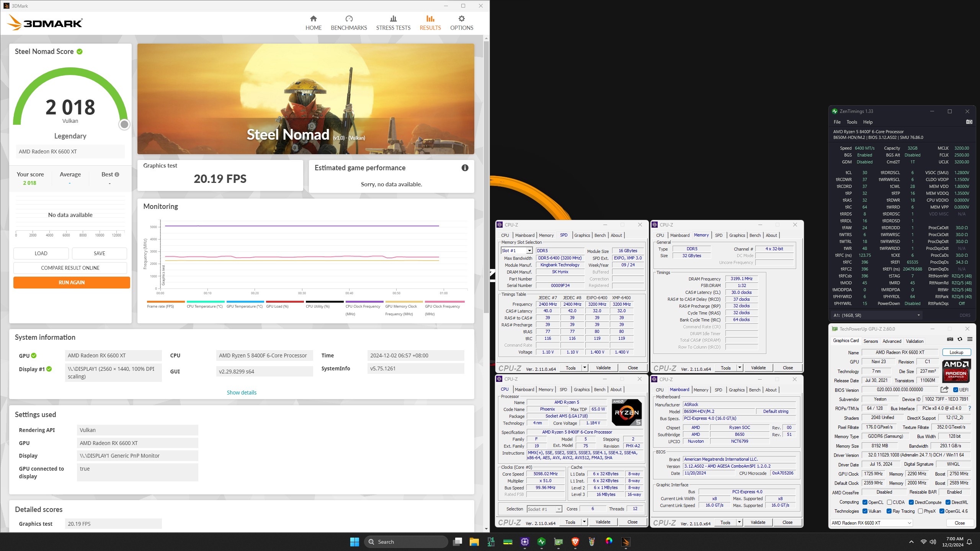Click the 3DMark taskbar icon
The width and height of the screenshot is (980, 551).
(x=626, y=542)
